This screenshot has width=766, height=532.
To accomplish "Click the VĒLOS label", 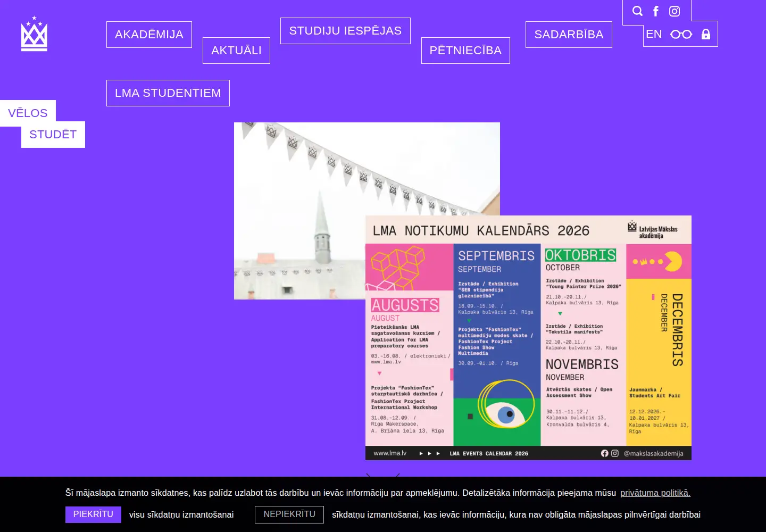I will point(28,113).
